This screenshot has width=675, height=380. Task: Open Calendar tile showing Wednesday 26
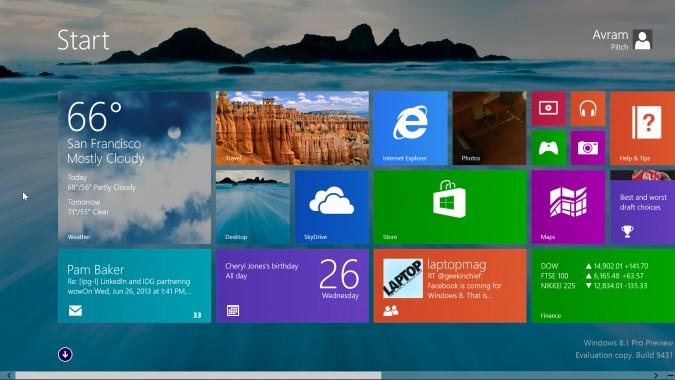pyautogui.click(x=292, y=286)
